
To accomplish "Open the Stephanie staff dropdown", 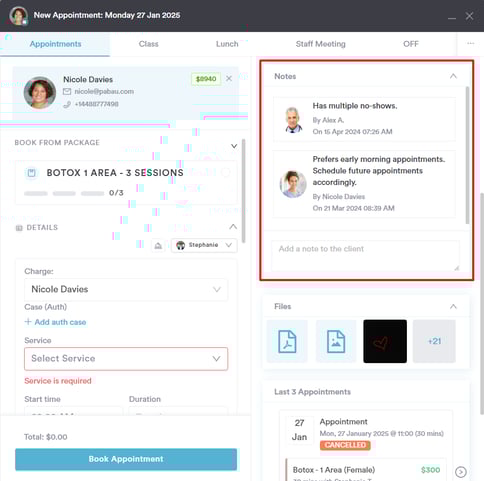I will tap(204, 245).
